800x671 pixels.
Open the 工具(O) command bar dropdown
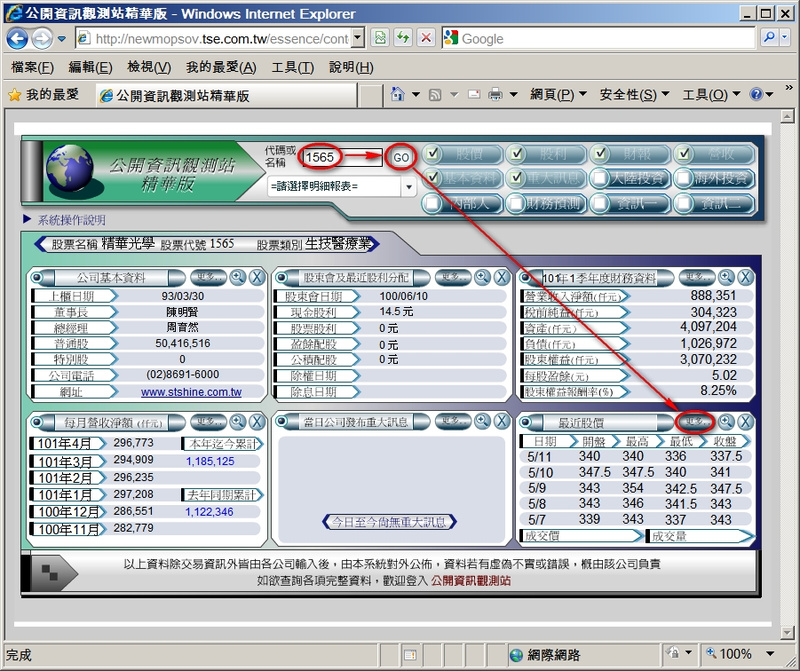coord(711,94)
